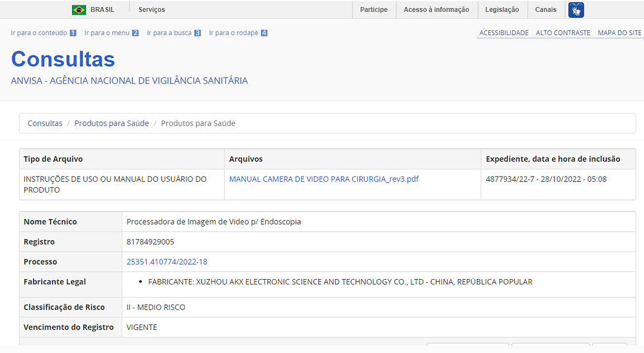Image resolution: width=644 pixels, height=353 pixels.
Task: Go to Consultas in the breadcrumb
Action: (x=45, y=123)
